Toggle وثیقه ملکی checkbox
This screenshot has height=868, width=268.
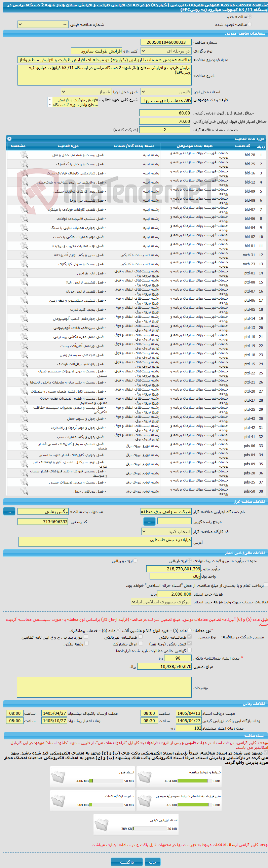coord(86,643)
